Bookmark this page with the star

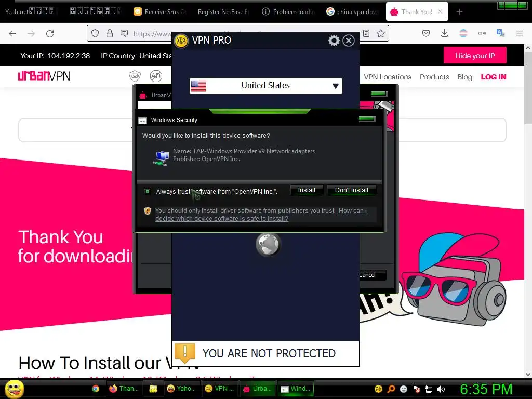click(381, 33)
